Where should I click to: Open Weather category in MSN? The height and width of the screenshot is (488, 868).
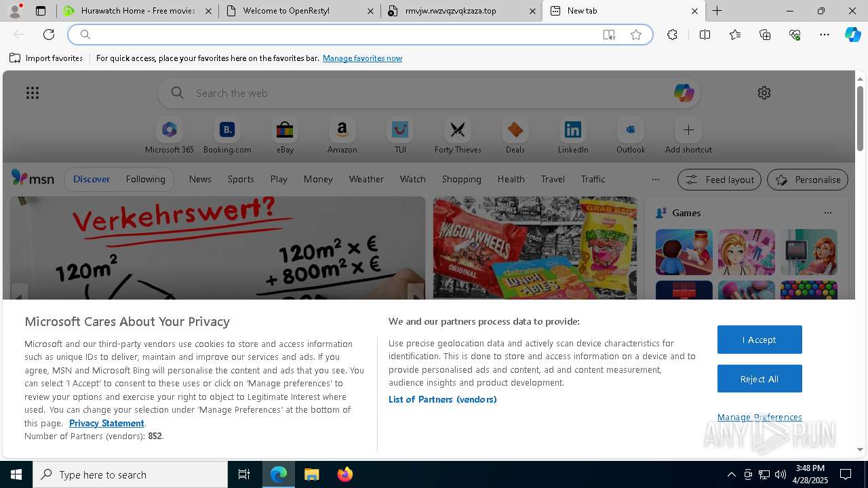(366, 179)
